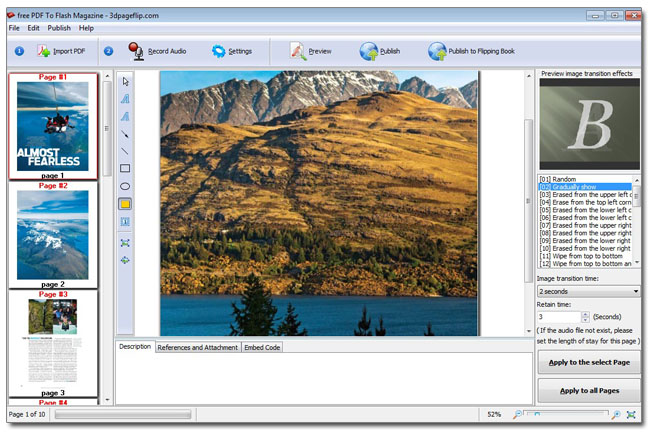Select the ellipse shape tool

click(x=125, y=186)
